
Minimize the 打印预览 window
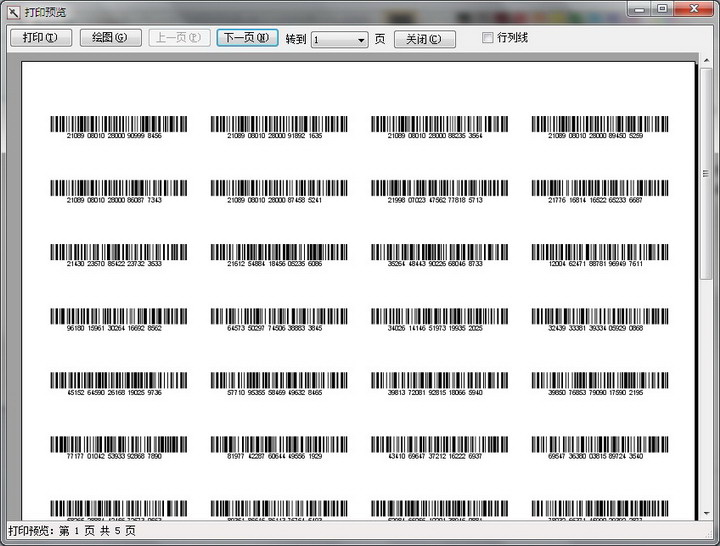(x=640, y=9)
